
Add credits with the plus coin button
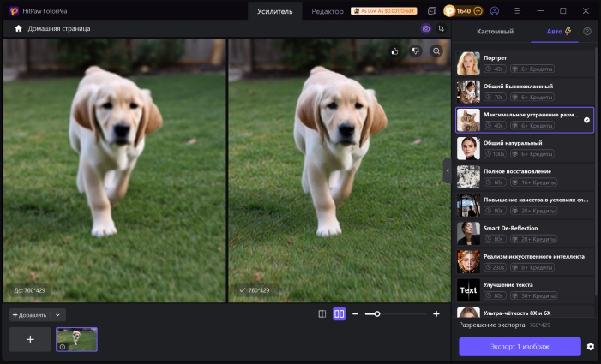tap(478, 11)
